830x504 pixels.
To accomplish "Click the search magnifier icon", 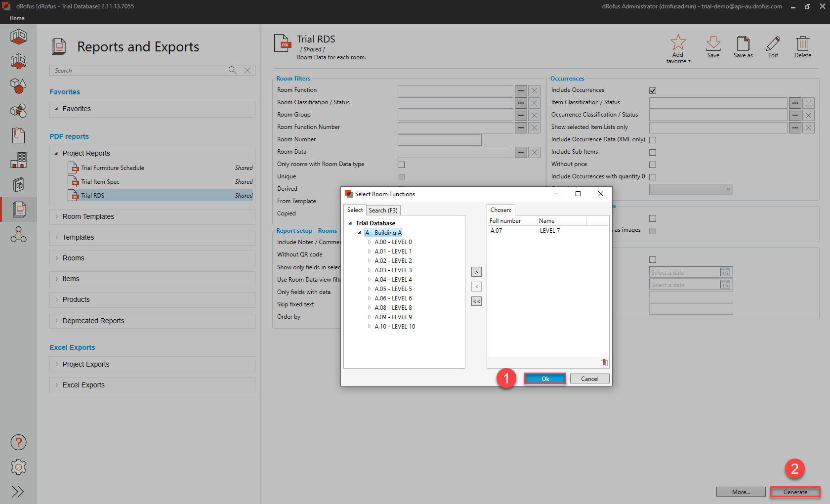I will [x=232, y=70].
